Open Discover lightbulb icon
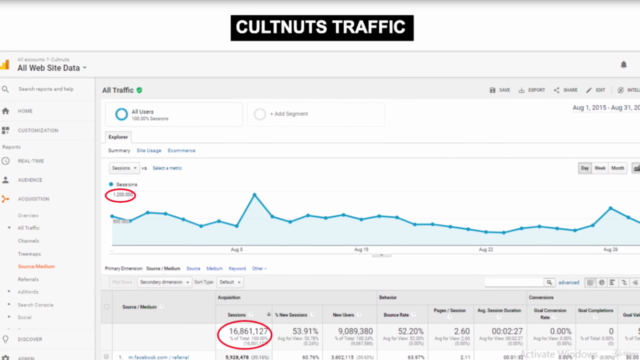The image size is (640, 360). [x=5, y=339]
